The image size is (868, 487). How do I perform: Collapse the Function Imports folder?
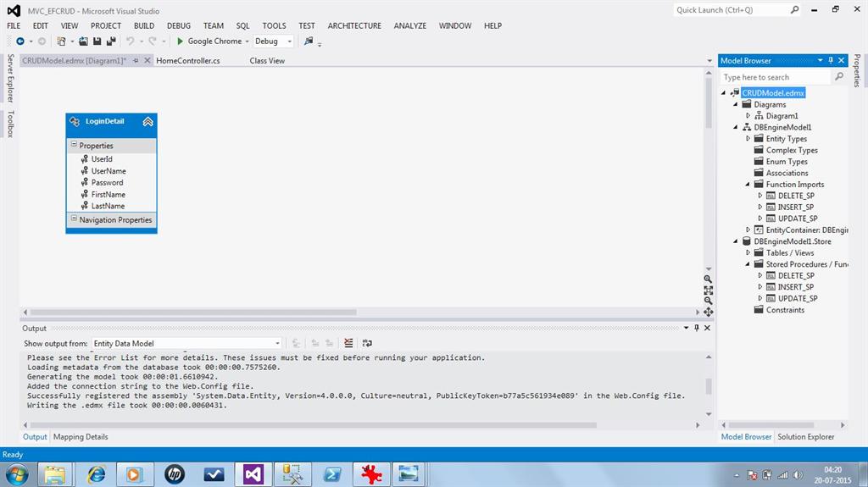[x=748, y=185]
